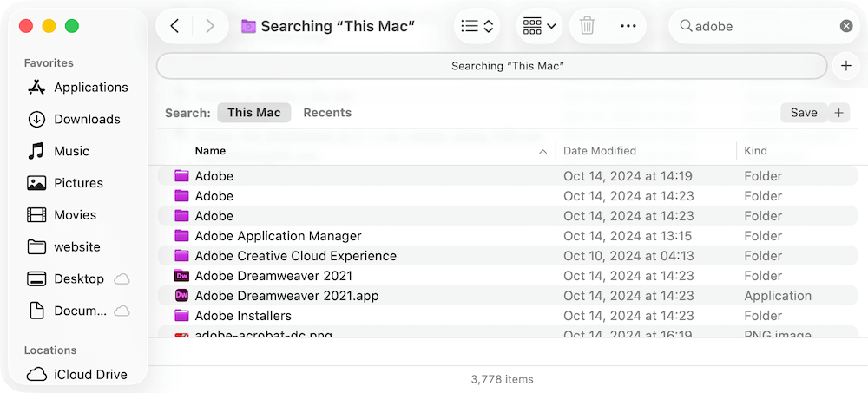Viewport: 868px width, 393px height.
Task: Go back with the left chevron button
Action: tap(175, 26)
